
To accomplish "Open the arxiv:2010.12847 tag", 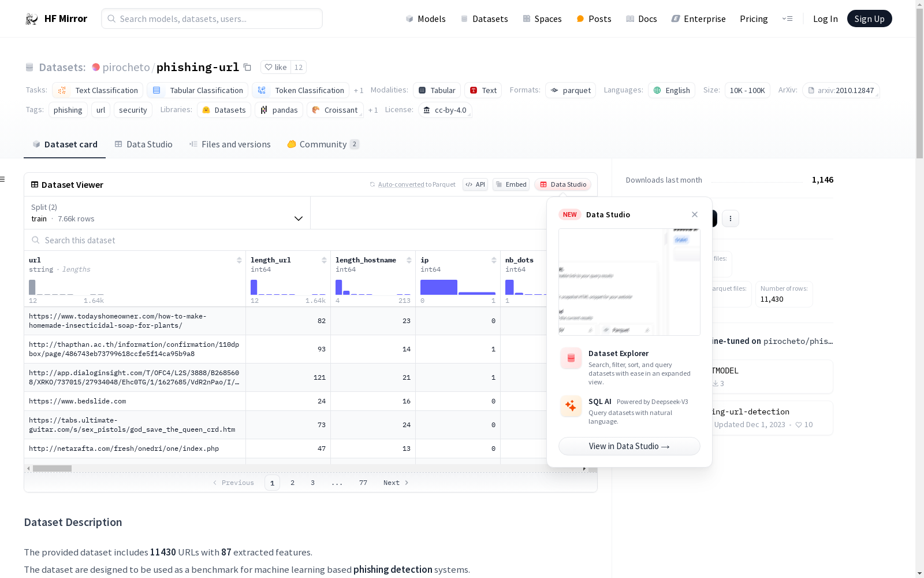I will coord(841,90).
